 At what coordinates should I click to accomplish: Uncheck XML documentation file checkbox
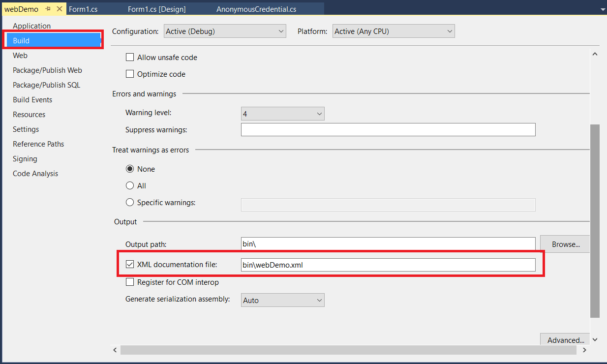130,265
